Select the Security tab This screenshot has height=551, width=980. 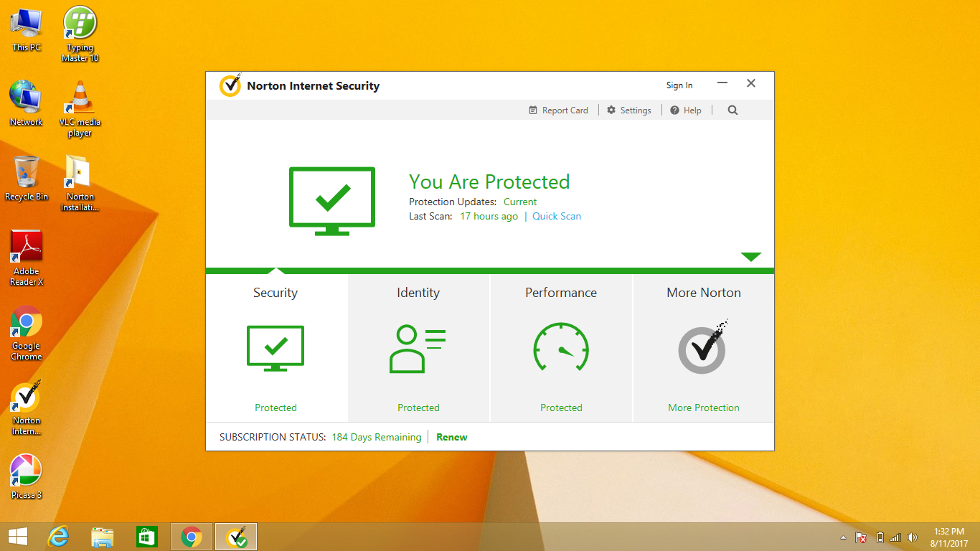[276, 348]
